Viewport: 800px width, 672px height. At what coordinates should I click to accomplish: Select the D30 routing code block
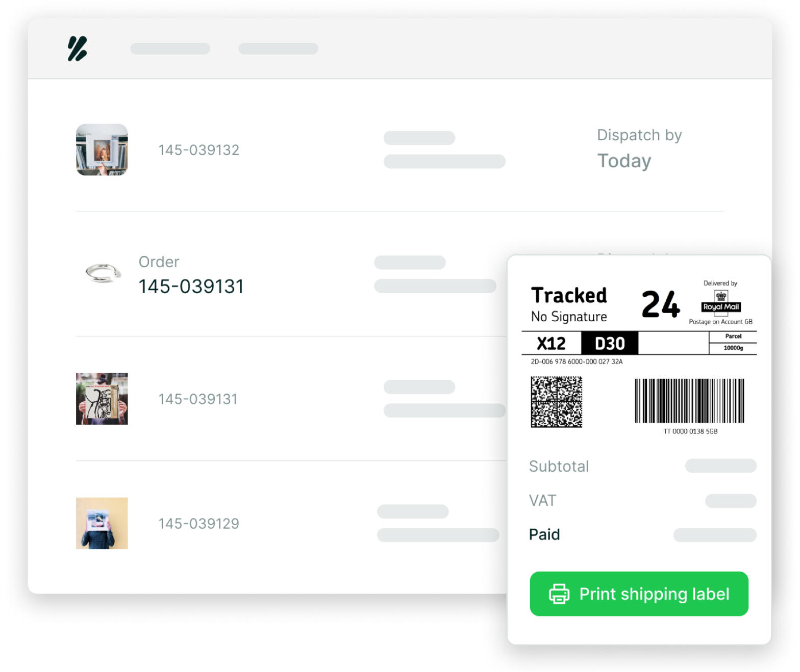(610, 343)
